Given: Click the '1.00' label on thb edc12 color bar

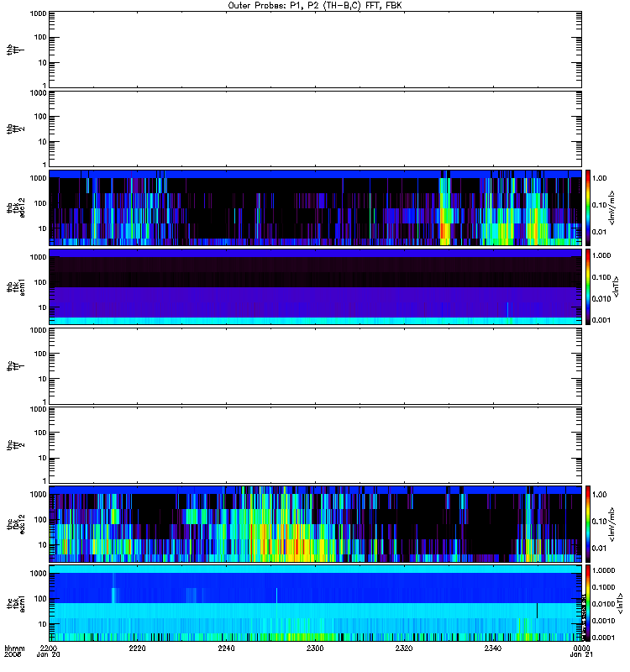Looking at the screenshot, I should pyautogui.click(x=599, y=178).
